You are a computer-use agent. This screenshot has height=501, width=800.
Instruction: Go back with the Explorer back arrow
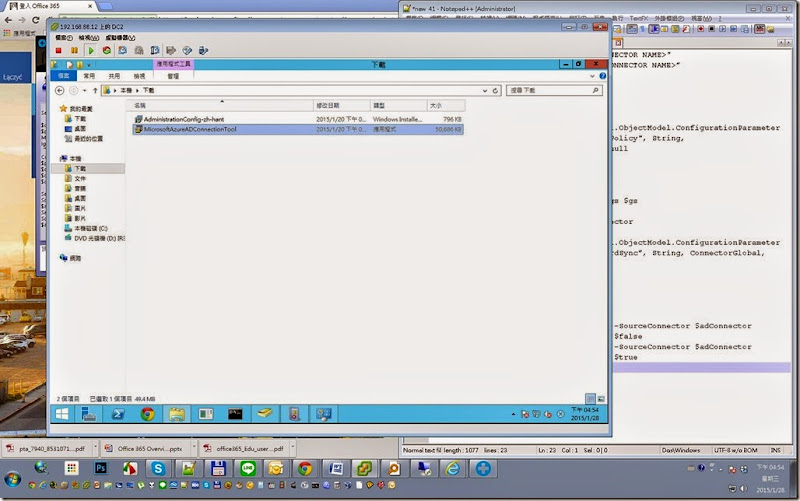coord(60,90)
